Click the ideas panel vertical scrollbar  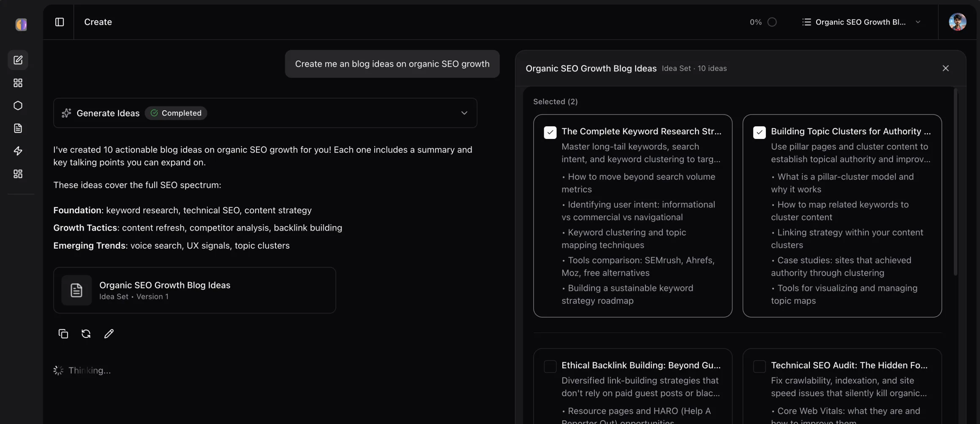pyautogui.click(x=955, y=182)
